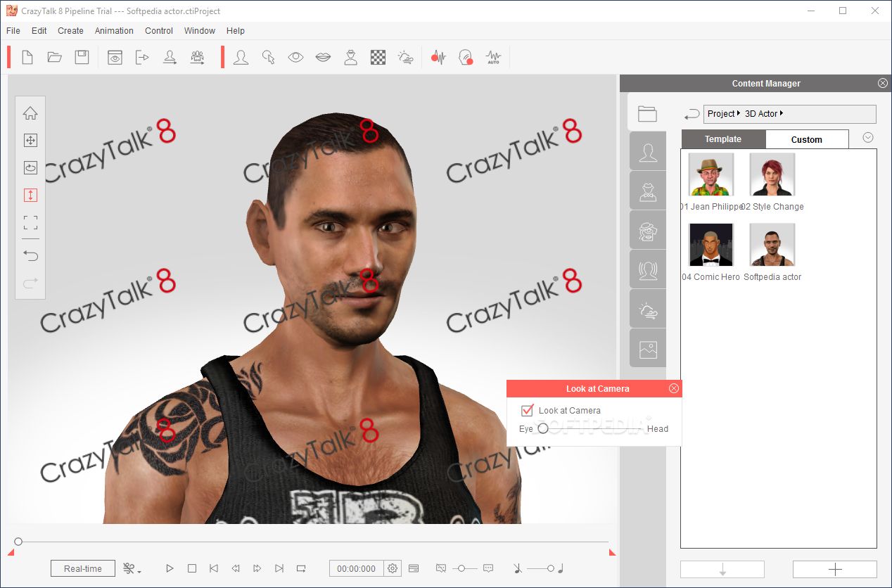The height and width of the screenshot is (588, 892).
Task: Open mouth settings with the lips icon
Action: (x=323, y=58)
